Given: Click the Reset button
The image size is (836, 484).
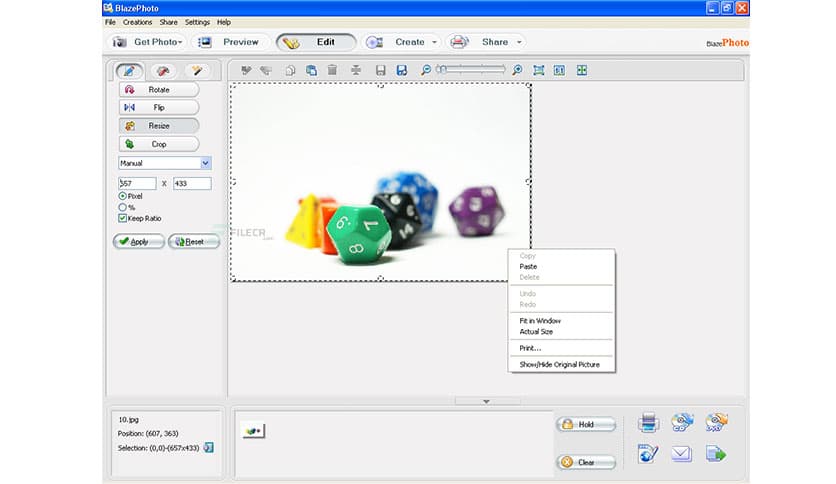Looking at the screenshot, I should (x=194, y=241).
